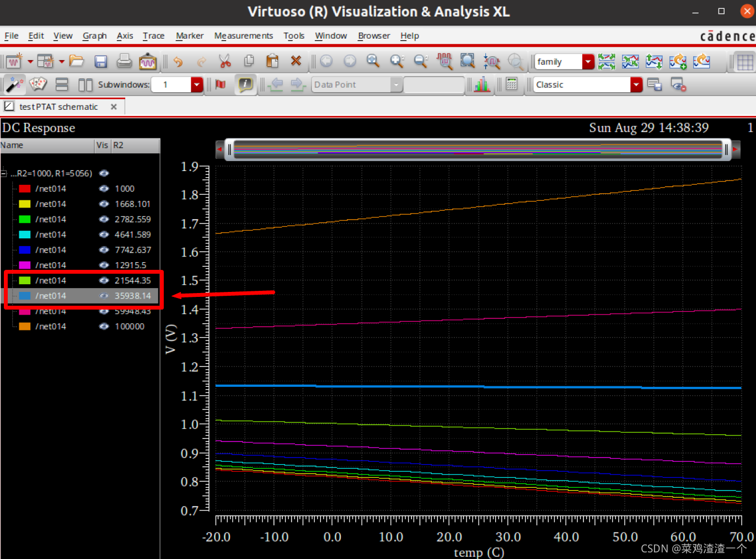This screenshot has width=756, height=559.
Task: Activate X-axis zoom tool
Action: point(444,61)
